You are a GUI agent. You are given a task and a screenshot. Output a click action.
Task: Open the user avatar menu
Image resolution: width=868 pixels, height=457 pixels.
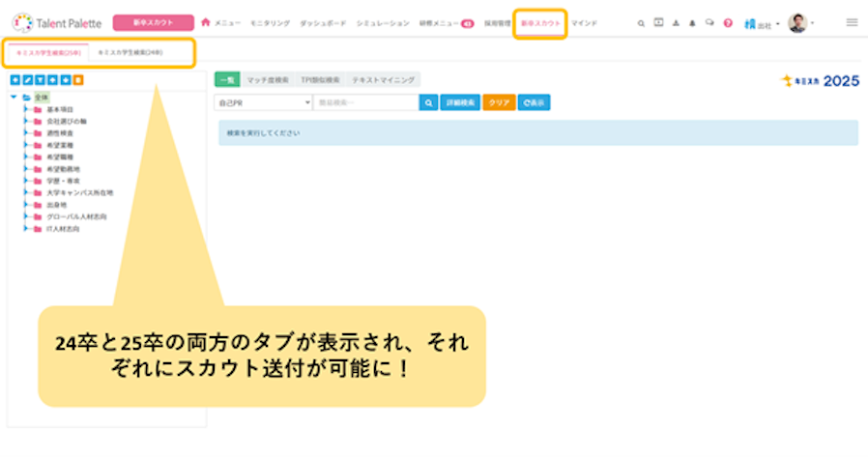point(800,23)
